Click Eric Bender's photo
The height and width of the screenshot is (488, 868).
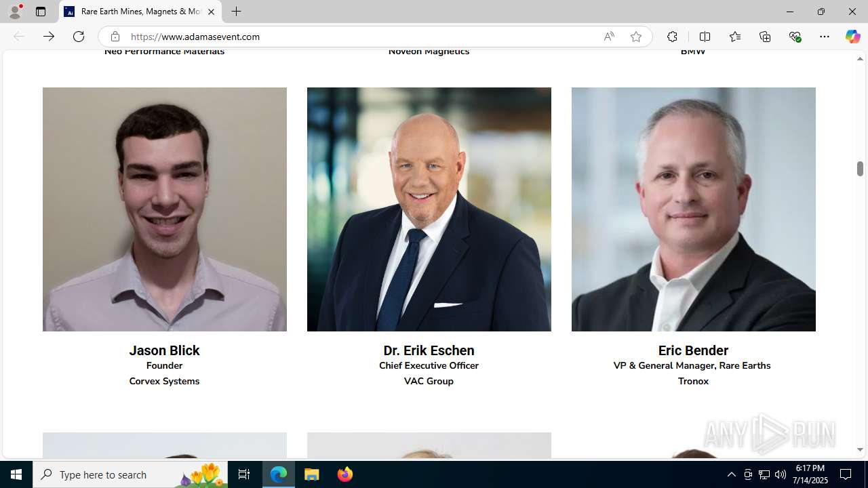click(694, 209)
